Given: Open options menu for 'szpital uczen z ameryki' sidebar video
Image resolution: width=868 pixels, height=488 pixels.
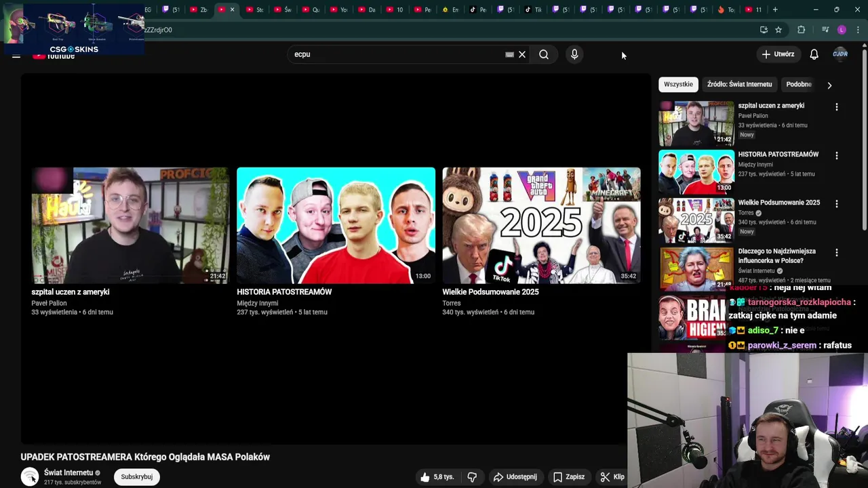Looking at the screenshot, I should point(836,107).
